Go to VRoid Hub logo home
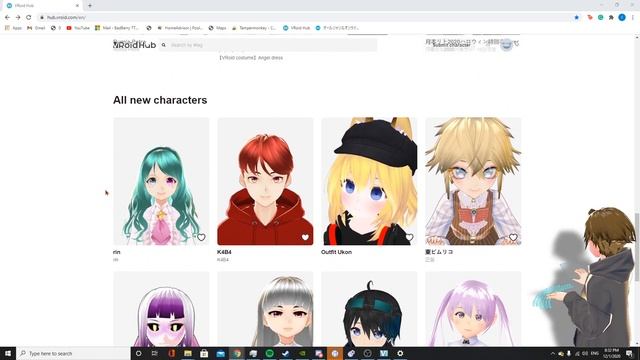The image size is (640, 360). coord(135,45)
